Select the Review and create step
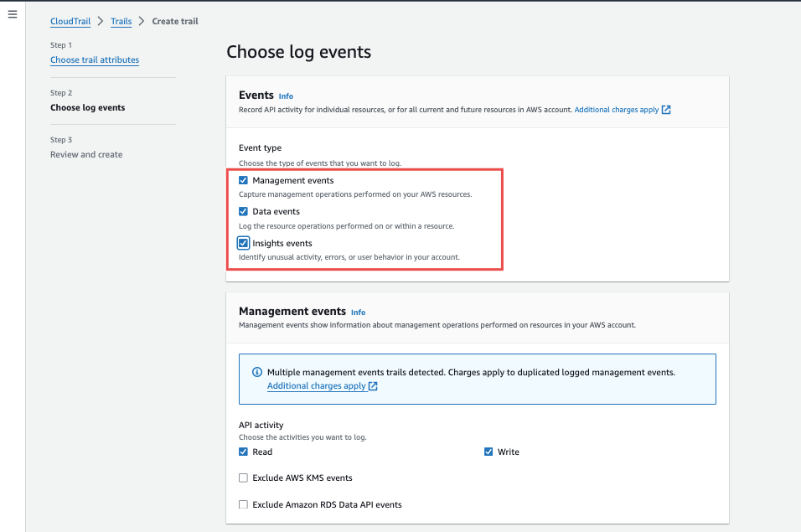 point(85,154)
